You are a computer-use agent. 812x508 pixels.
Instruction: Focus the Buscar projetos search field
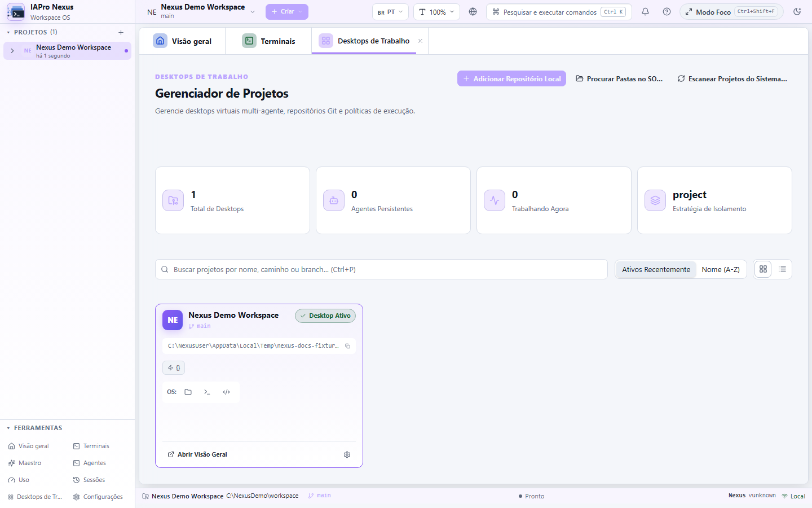coord(381,269)
